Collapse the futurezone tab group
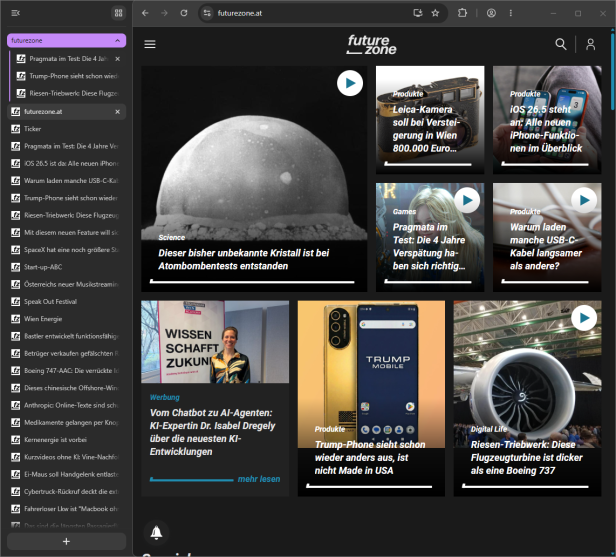Screen dimensions: 616x557 pos(117,40)
